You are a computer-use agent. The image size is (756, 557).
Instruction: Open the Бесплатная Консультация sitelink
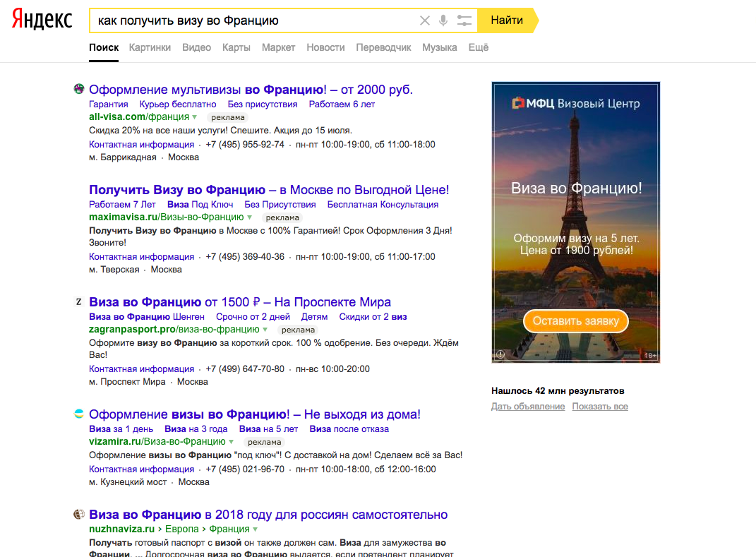[383, 205]
